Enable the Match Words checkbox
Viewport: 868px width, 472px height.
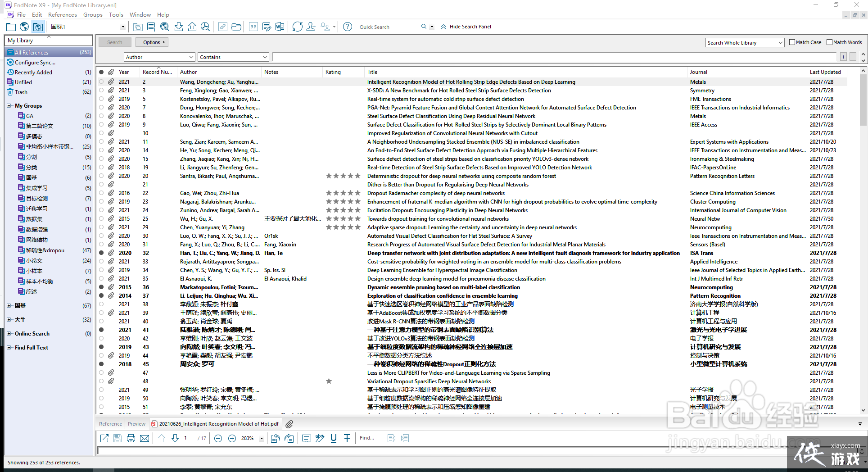[830, 42]
